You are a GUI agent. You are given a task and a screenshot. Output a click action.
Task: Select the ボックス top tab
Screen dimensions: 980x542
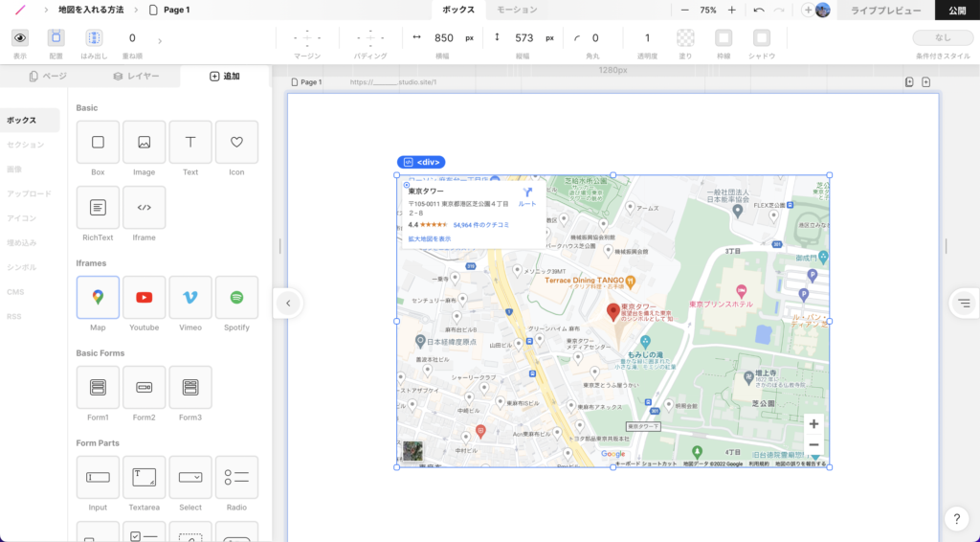[x=458, y=10]
